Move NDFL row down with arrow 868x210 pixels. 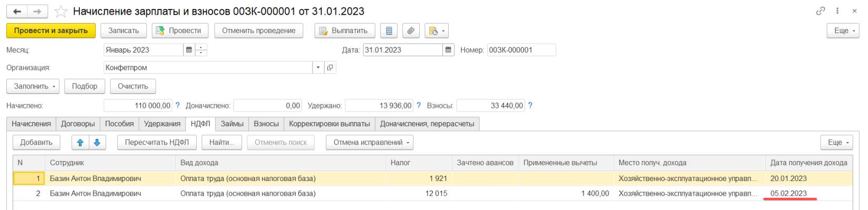[x=97, y=142]
